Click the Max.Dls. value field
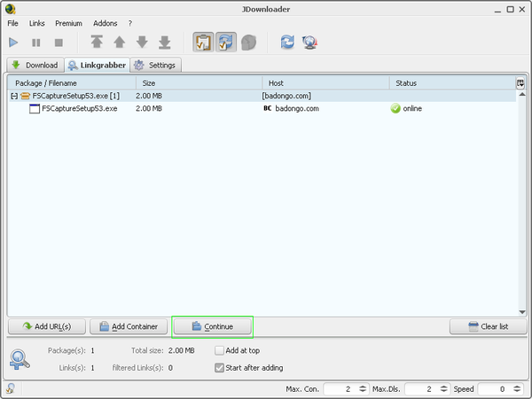This screenshot has width=532, height=399. click(x=421, y=389)
